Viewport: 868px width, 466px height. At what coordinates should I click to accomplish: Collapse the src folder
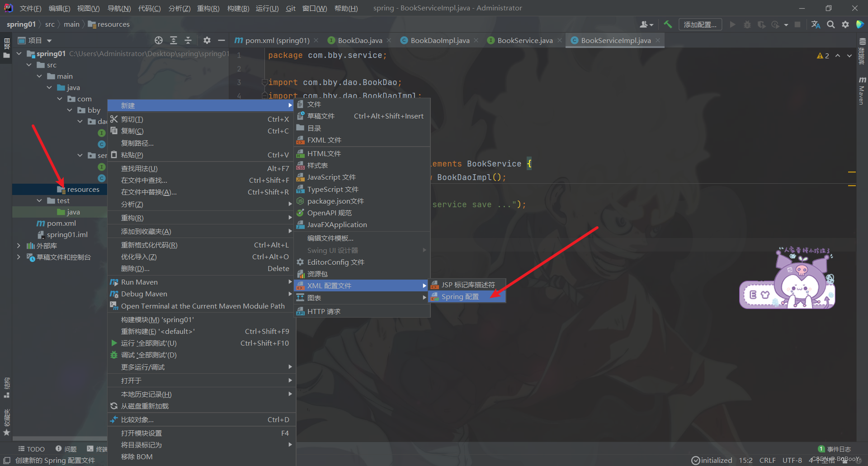(x=29, y=65)
